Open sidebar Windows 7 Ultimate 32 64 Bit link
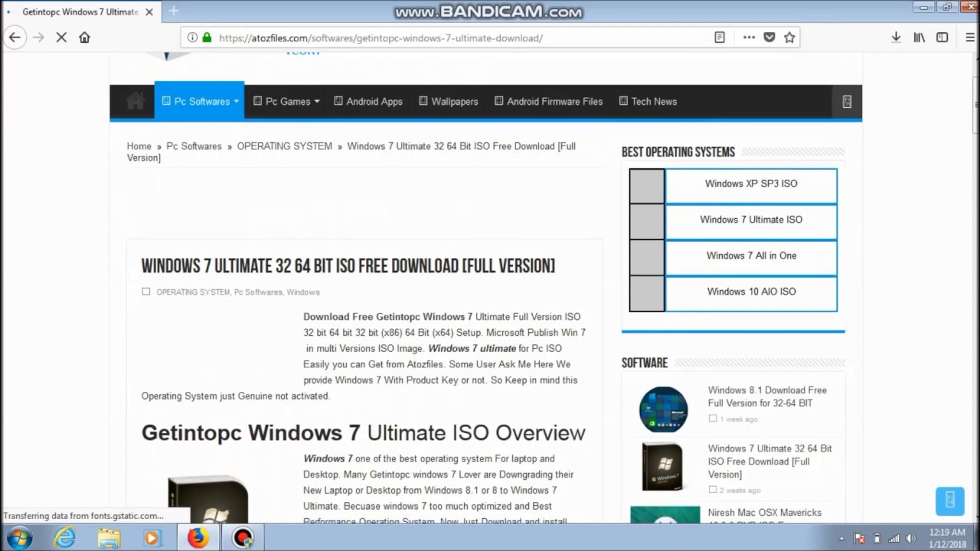 click(x=769, y=461)
